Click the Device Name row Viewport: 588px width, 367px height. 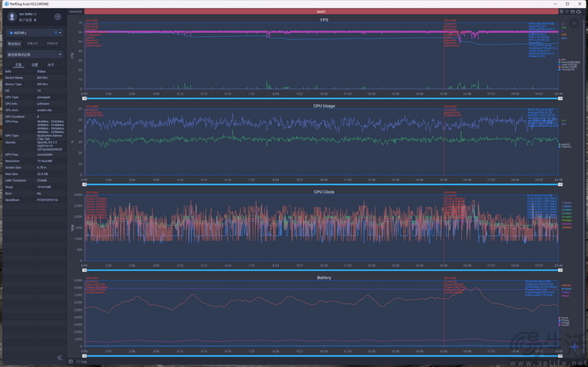(x=34, y=78)
